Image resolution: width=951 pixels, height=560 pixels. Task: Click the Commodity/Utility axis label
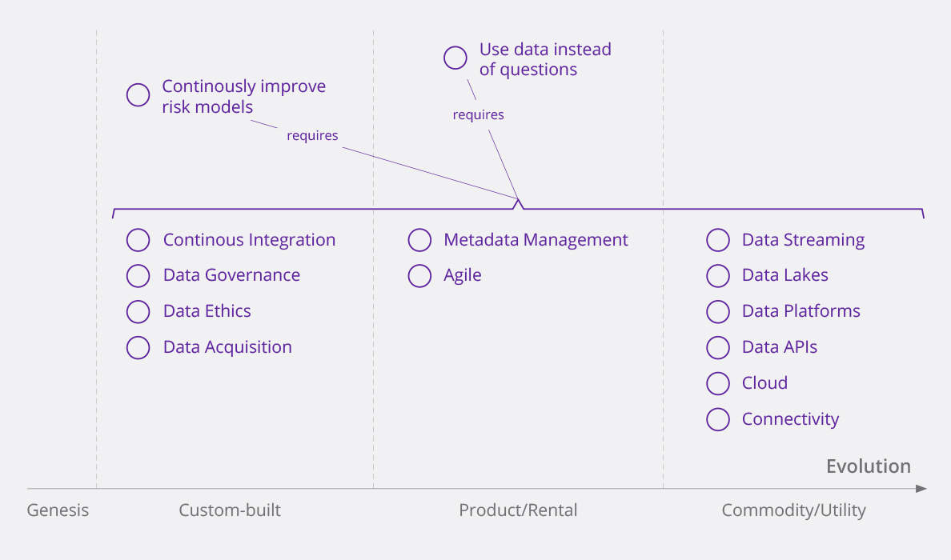tap(793, 510)
